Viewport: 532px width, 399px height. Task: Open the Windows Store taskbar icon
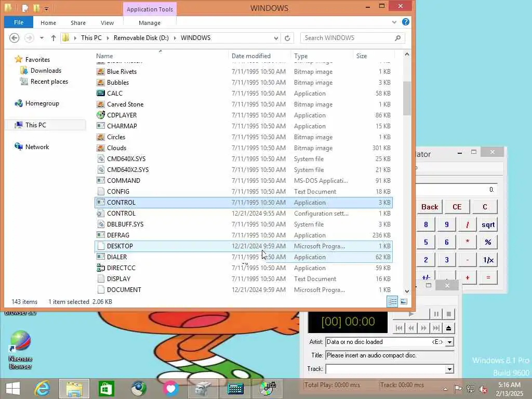106,389
